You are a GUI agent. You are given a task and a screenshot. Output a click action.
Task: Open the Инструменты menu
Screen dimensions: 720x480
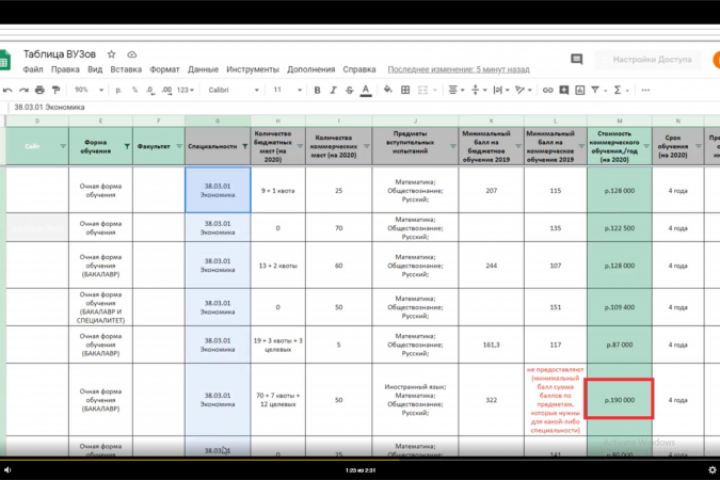(253, 69)
